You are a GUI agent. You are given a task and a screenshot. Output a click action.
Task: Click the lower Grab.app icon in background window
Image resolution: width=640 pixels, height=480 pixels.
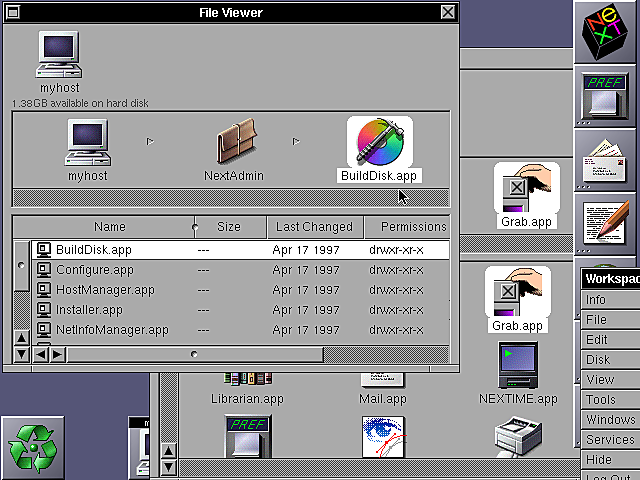518,292
